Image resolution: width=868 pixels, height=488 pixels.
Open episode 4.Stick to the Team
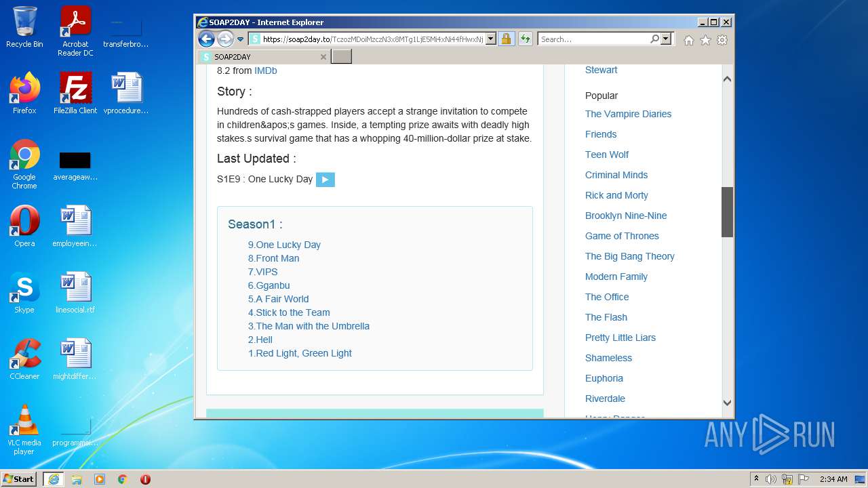pos(289,312)
